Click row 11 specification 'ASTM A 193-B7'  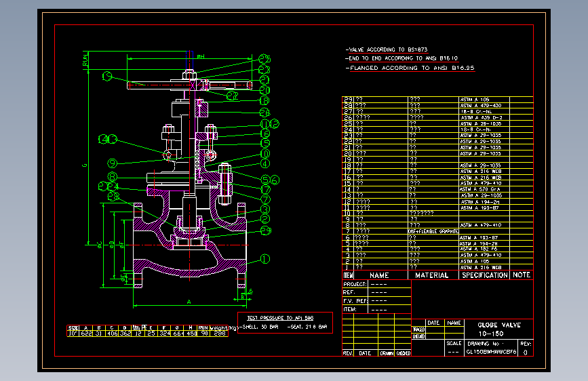click(479, 207)
